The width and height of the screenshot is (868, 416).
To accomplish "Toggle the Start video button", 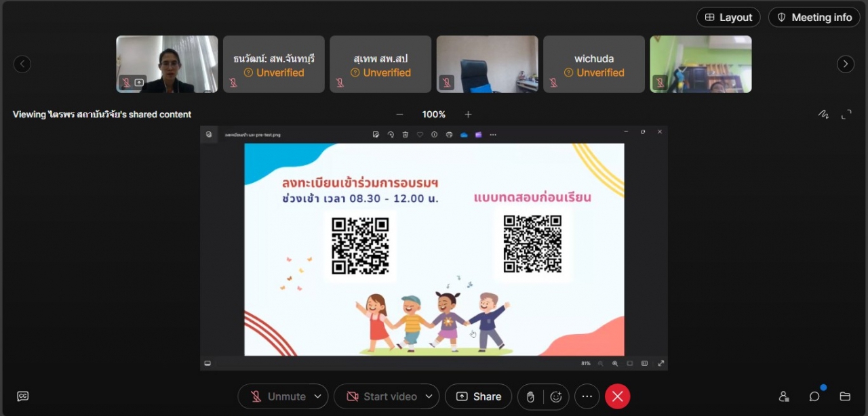I will pyautogui.click(x=382, y=396).
